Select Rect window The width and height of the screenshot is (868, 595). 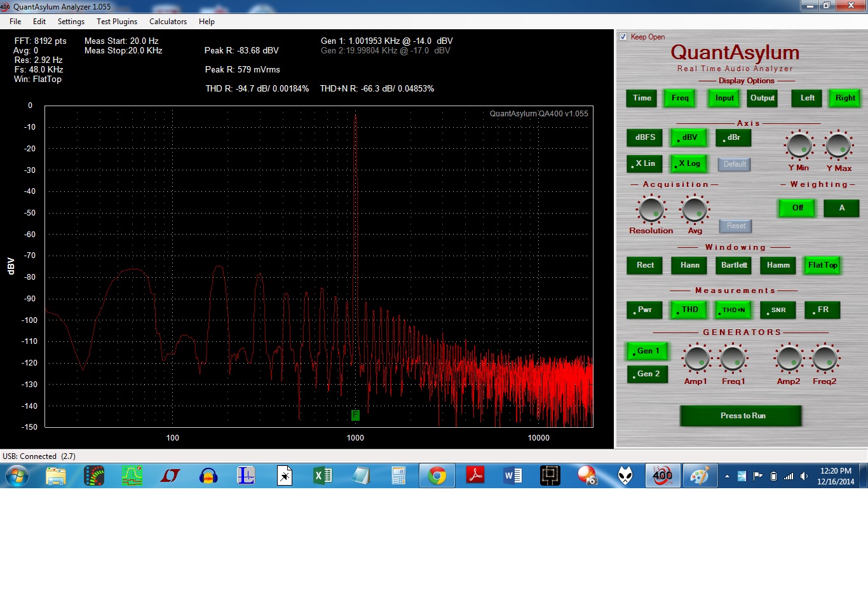click(x=645, y=265)
